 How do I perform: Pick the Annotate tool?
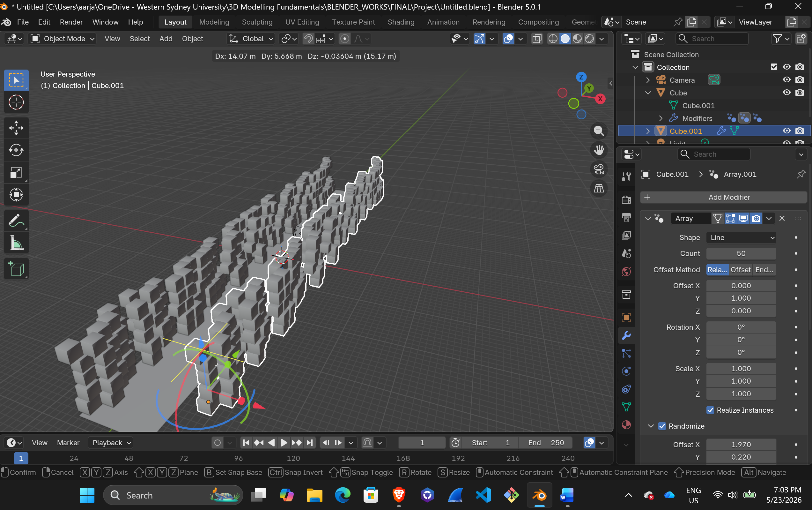click(16, 221)
